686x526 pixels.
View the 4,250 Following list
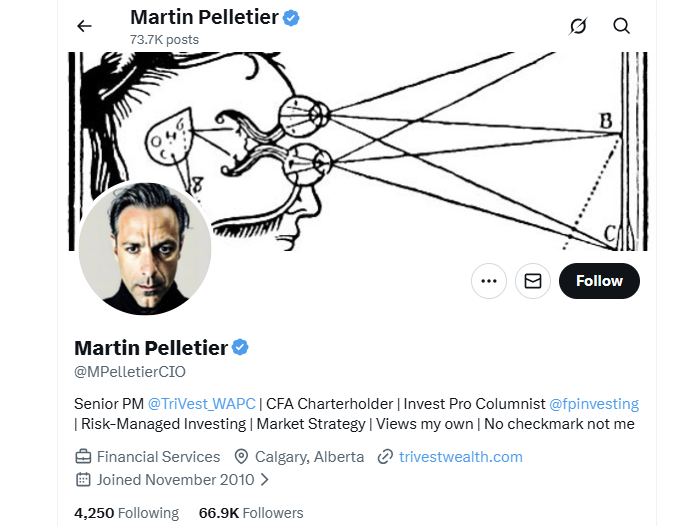(x=126, y=513)
